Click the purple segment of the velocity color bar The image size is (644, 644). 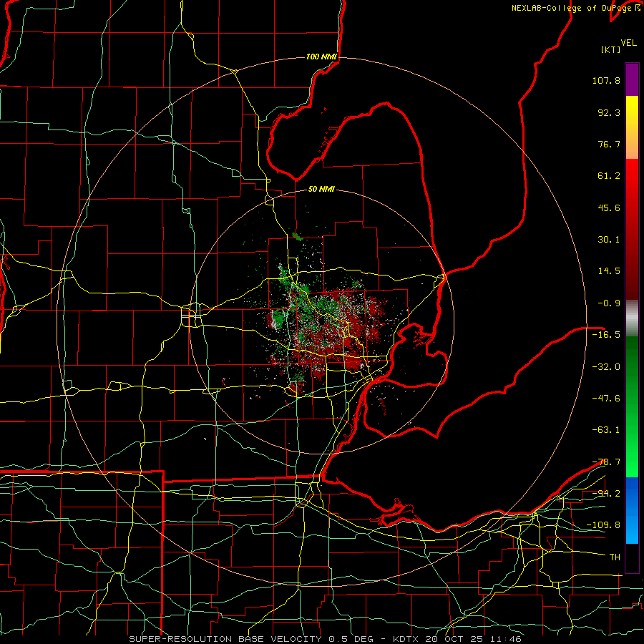coord(632,79)
